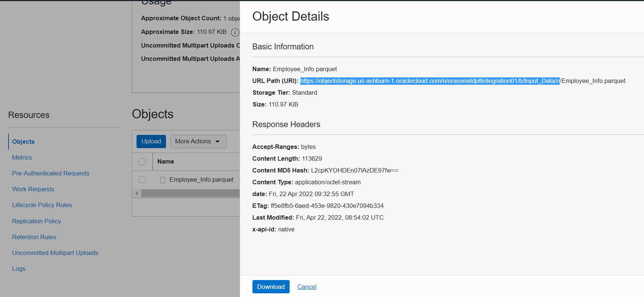Open the More Actions dropdown

pos(198,141)
